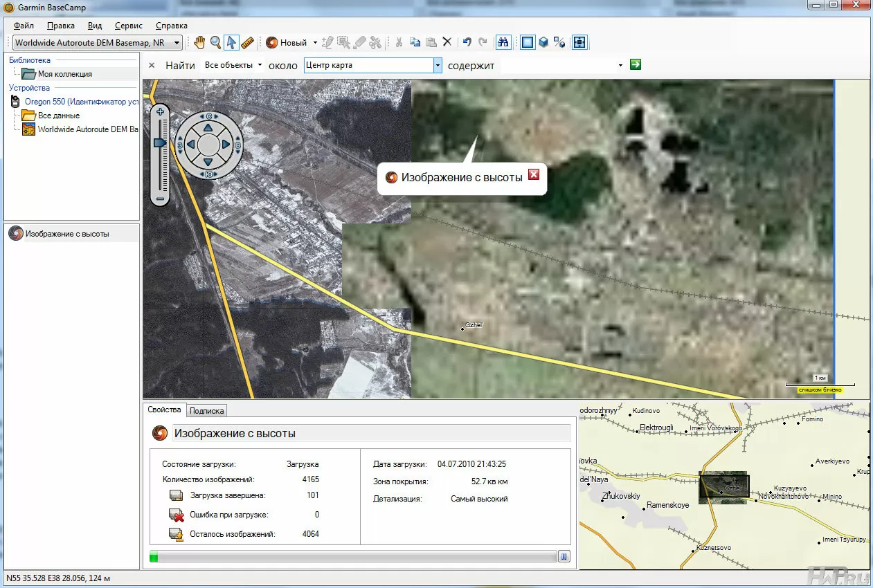
Task: Click the Copy toolbar icon
Action: 415,43
